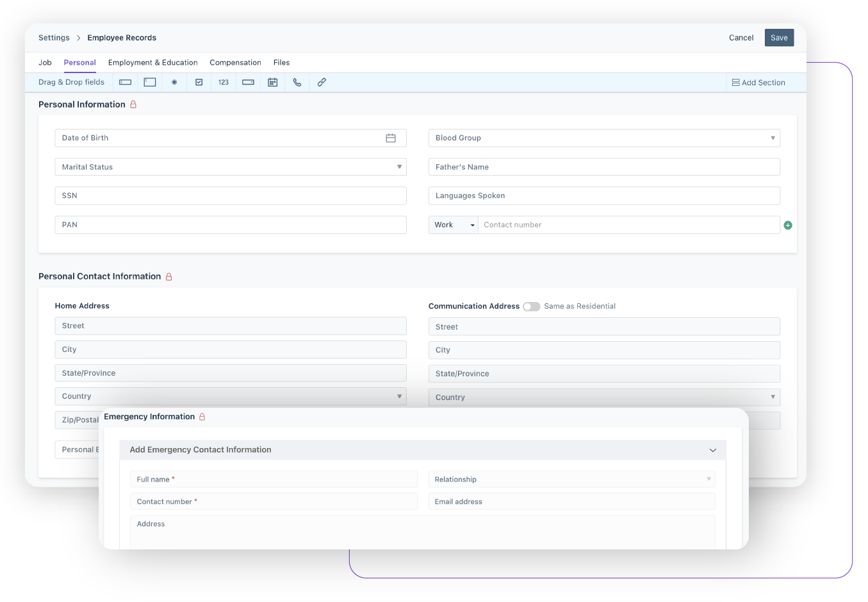Click the lock icon beside Personal Information
Image resolution: width=868 pixels, height=602 pixels.
(134, 104)
